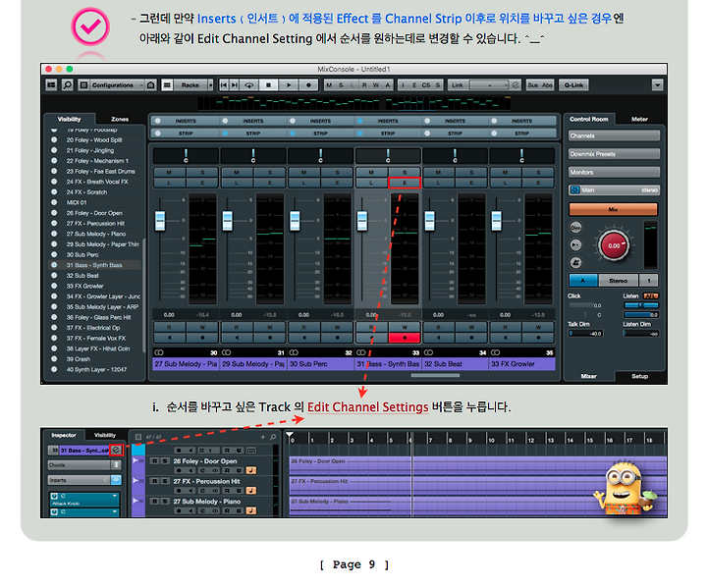Expand the Channels section in Control Room

pos(614,135)
